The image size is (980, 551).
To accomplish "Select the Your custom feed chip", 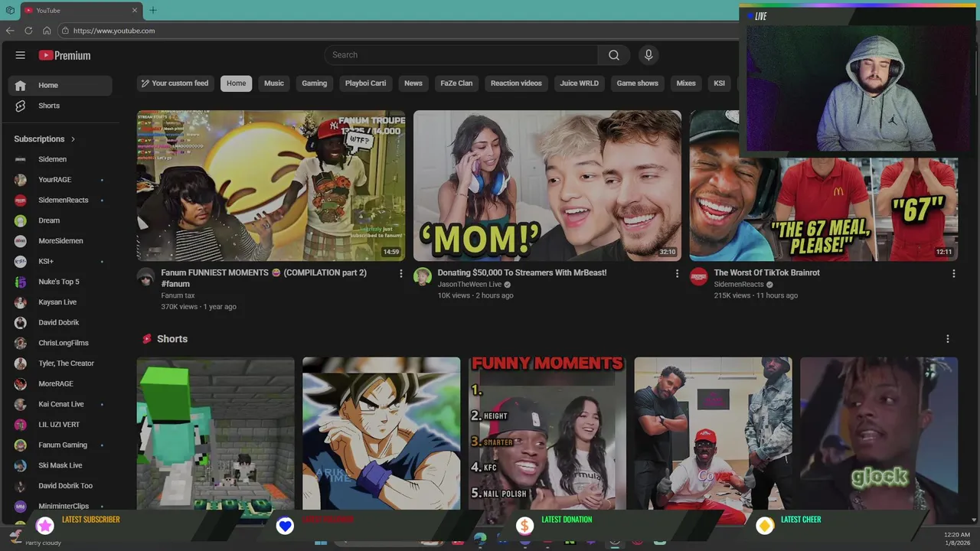I will point(175,83).
